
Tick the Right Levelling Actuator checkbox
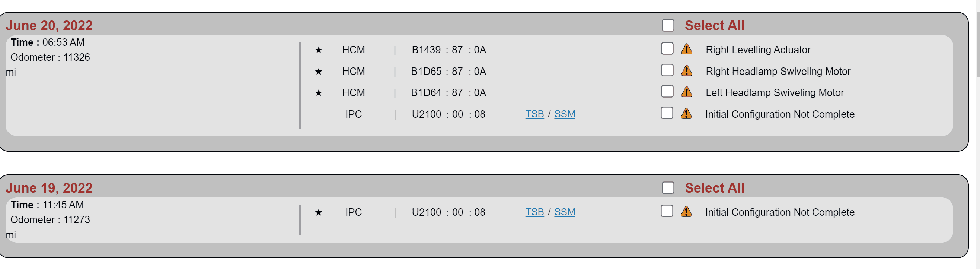pyautogui.click(x=667, y=49)
